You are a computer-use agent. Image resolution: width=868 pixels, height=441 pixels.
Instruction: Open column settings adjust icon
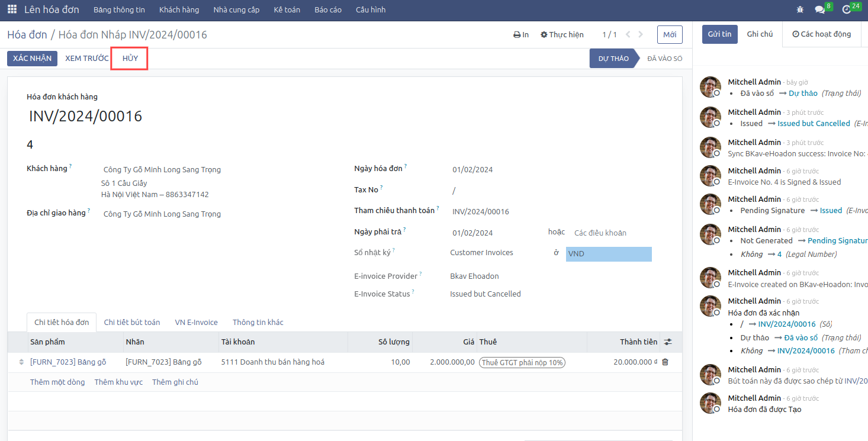[668, 342]
